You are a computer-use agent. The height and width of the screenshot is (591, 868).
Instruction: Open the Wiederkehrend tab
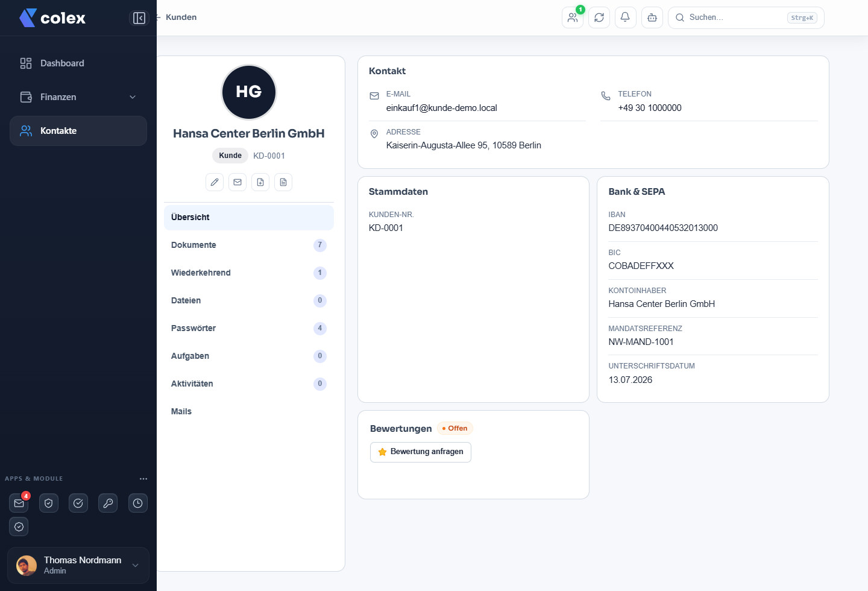point(249,273)
